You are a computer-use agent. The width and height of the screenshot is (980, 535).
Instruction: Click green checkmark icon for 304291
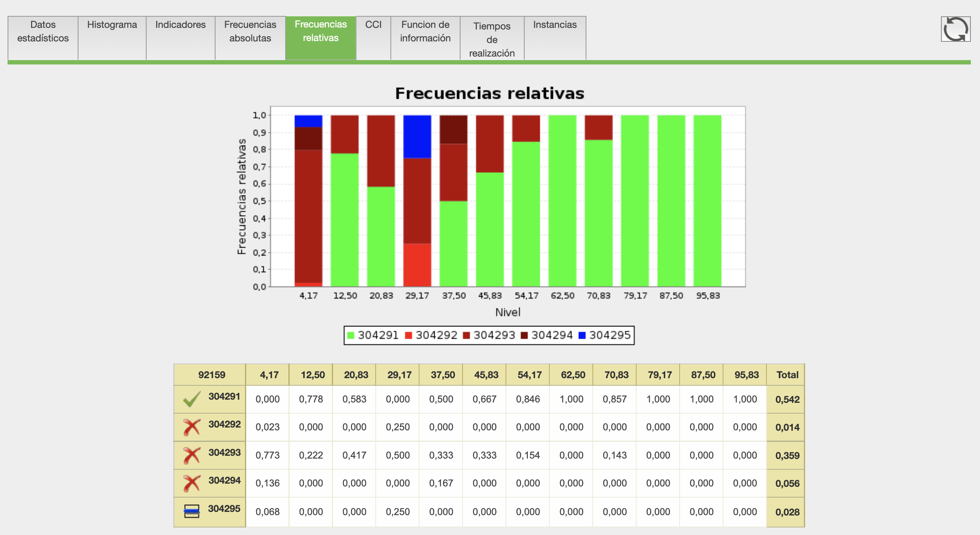tap(192, 399)
